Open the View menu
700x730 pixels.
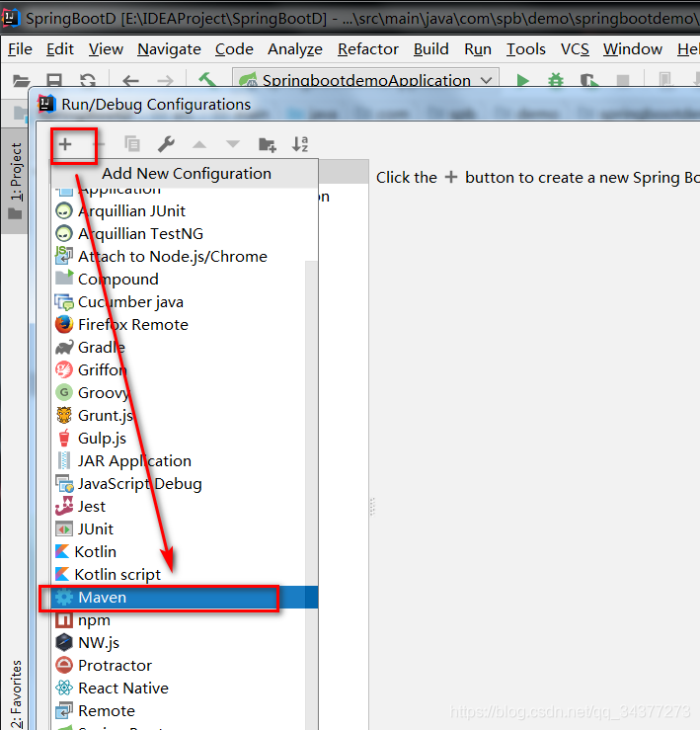click(x=106, y=48)
